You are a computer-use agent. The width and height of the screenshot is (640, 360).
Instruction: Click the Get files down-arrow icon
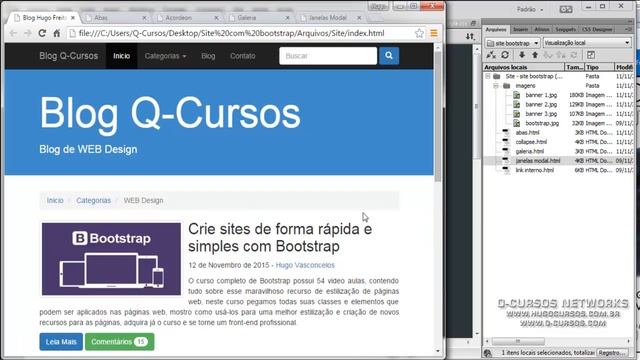tap(522, 55)
